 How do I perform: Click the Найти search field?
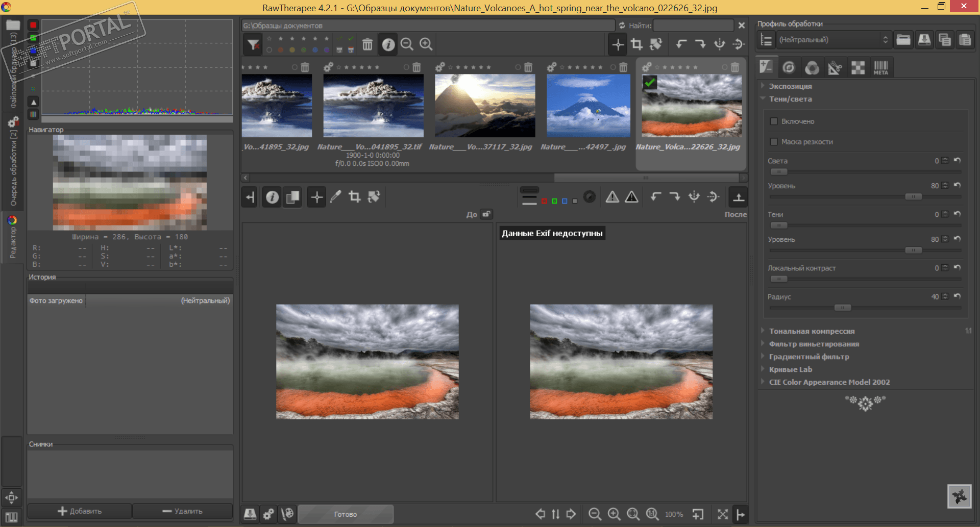pos(693,26)
